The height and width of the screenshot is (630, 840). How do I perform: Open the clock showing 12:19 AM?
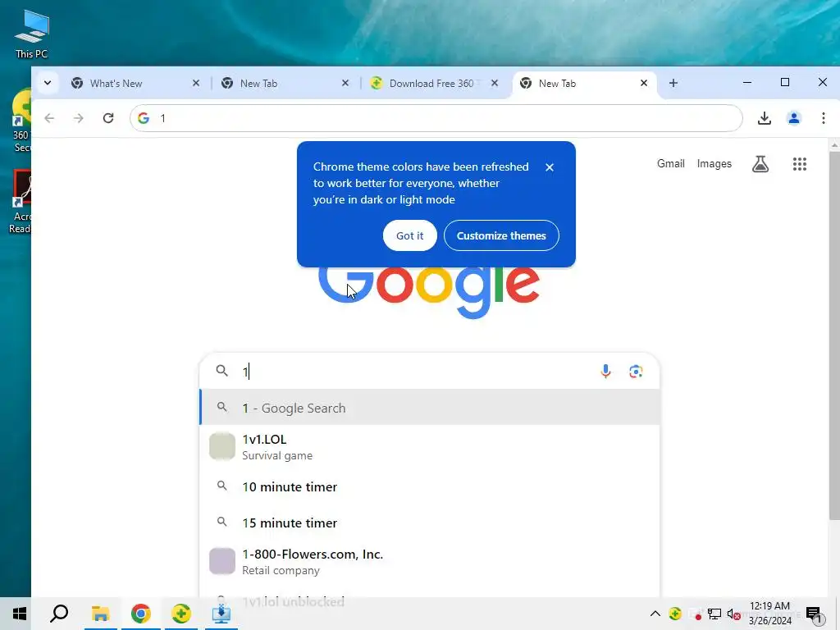coord(769,614)
